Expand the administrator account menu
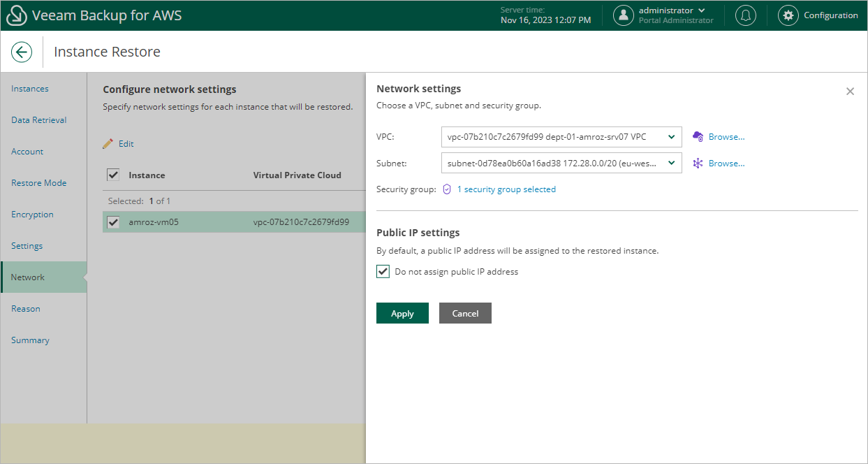868x464 pixels. [702, 10]
